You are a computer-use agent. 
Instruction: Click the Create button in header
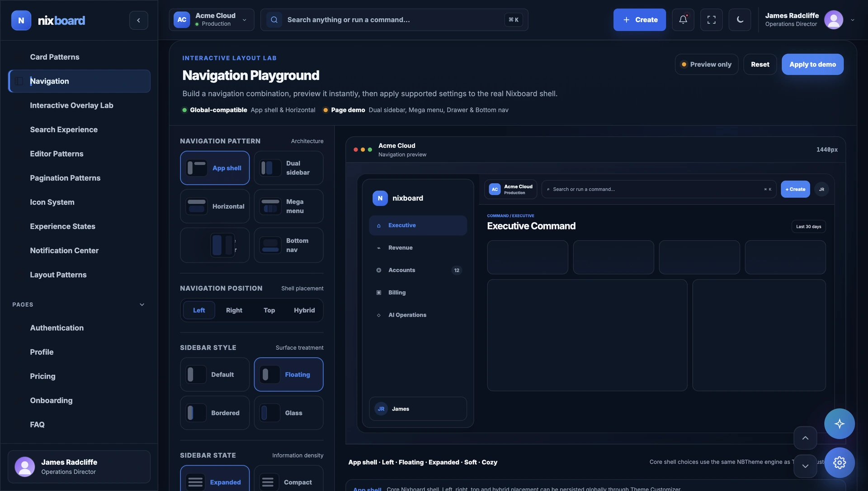pos(639,20)
